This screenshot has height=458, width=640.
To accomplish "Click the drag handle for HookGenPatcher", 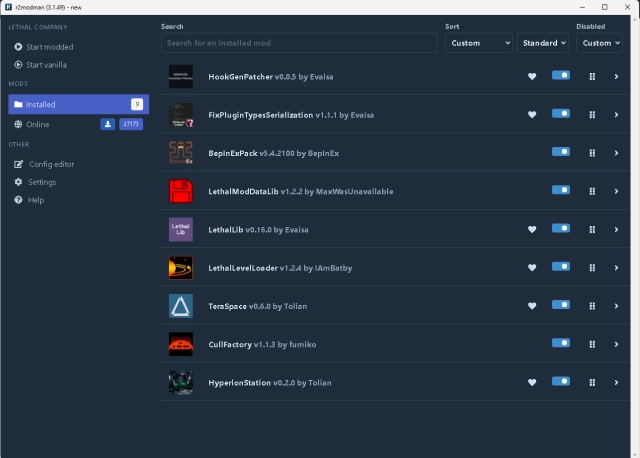I will [592, 76].
